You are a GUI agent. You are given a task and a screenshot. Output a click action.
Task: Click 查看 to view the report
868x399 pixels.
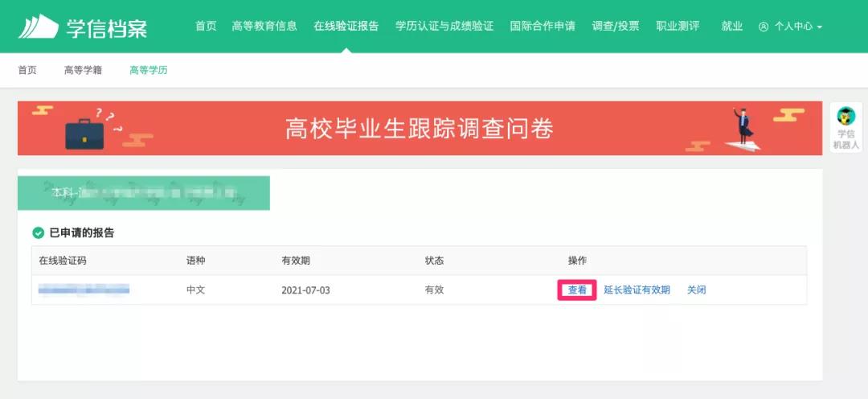(x=577, y=290)
